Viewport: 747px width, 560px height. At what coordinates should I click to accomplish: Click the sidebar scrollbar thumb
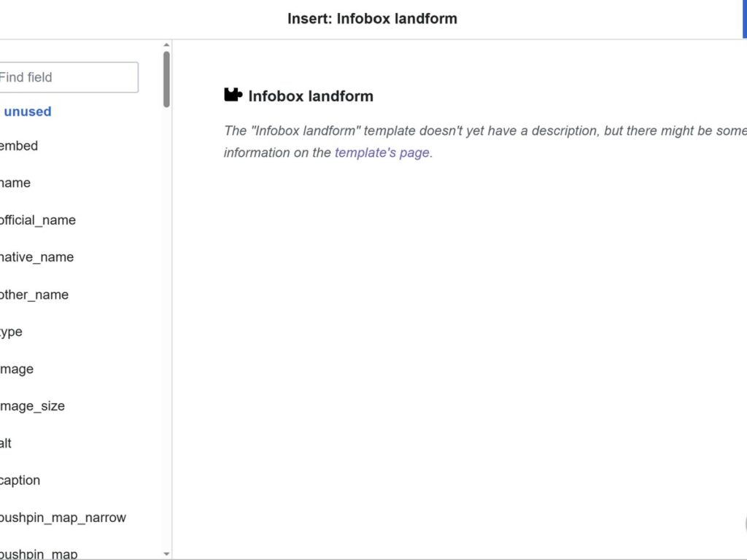click(x=166, y=79)
